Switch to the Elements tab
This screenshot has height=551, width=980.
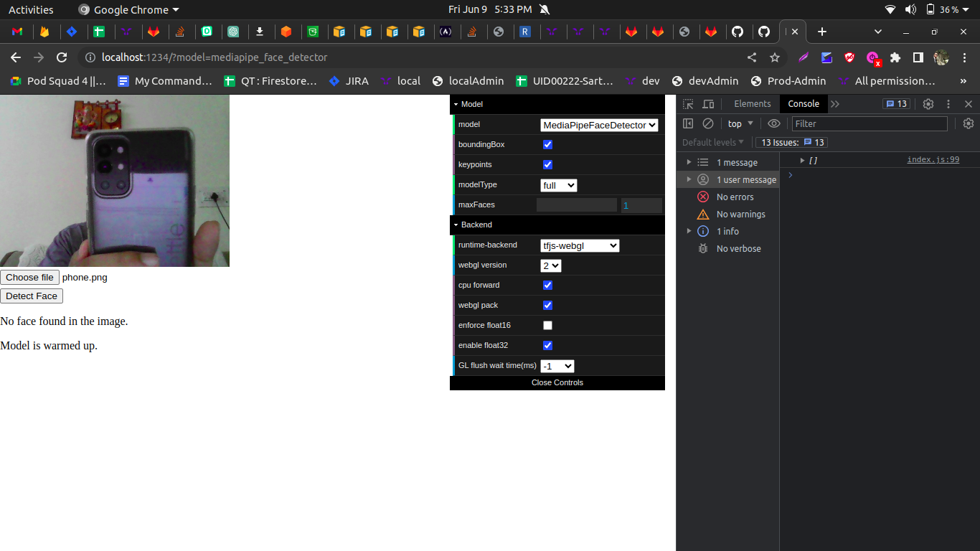752,104
